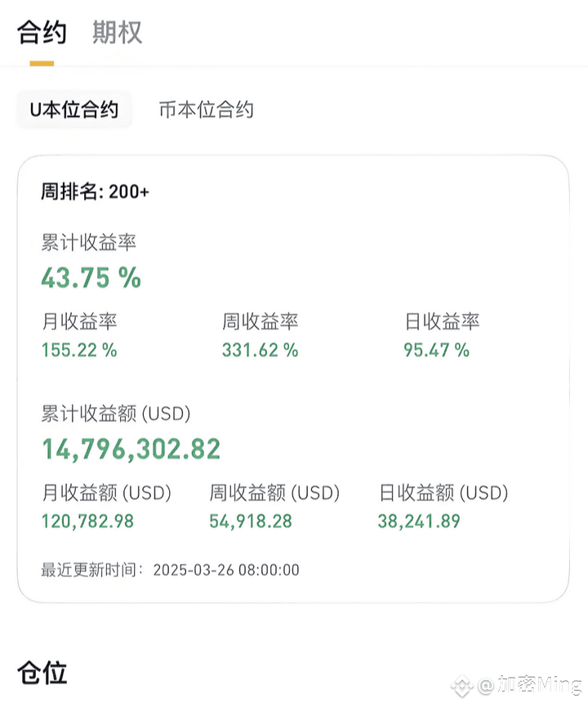Screen dimensions: 588x707
Task: Tap the 周收益率 331.62 % figure
Action: 260,350
